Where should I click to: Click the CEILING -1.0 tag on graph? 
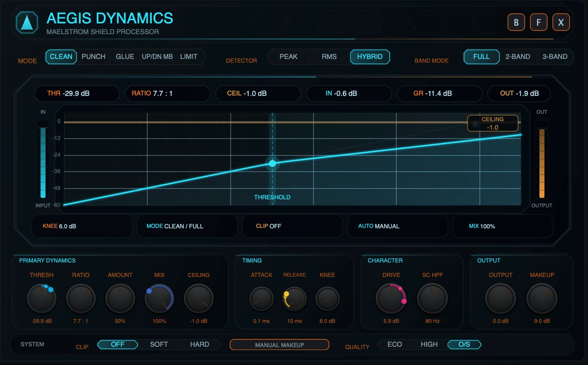(x=493, y=123)
